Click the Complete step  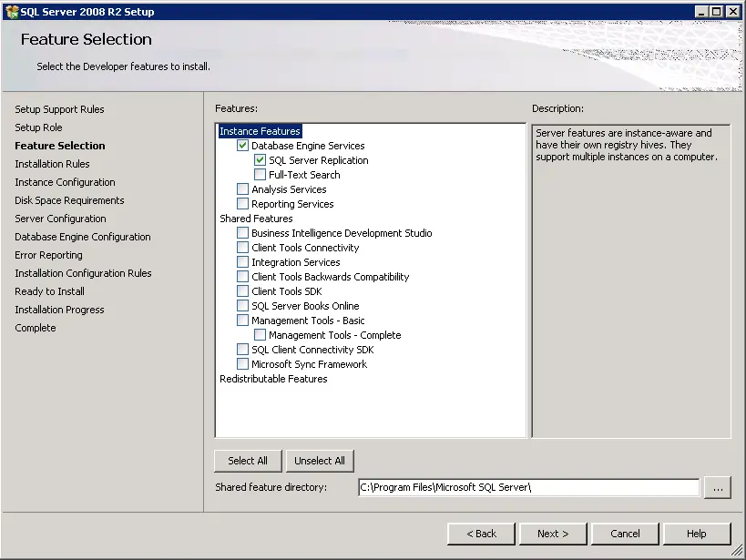(x=36, y=328)
